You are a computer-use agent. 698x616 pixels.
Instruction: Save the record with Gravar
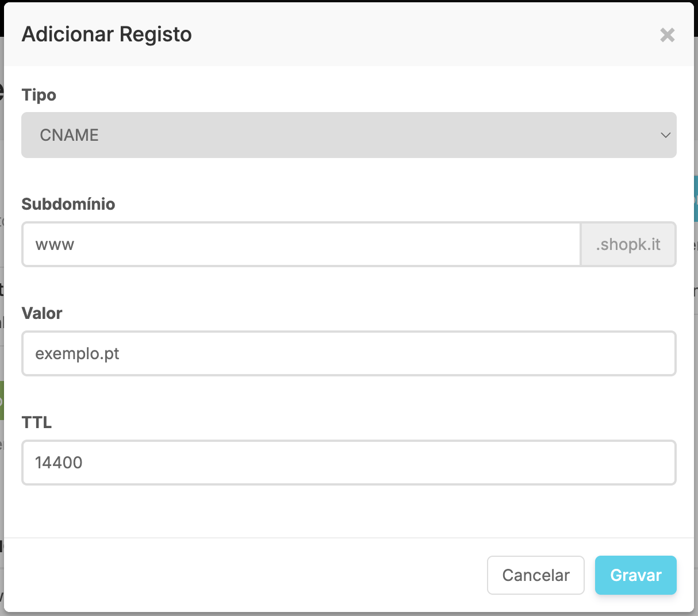pos(635,575)
